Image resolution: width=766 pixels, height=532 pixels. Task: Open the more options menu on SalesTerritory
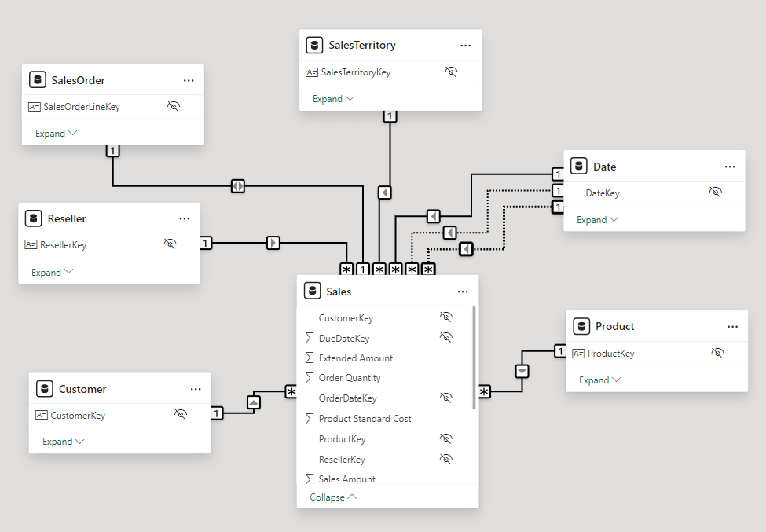[x=465, y=45]
